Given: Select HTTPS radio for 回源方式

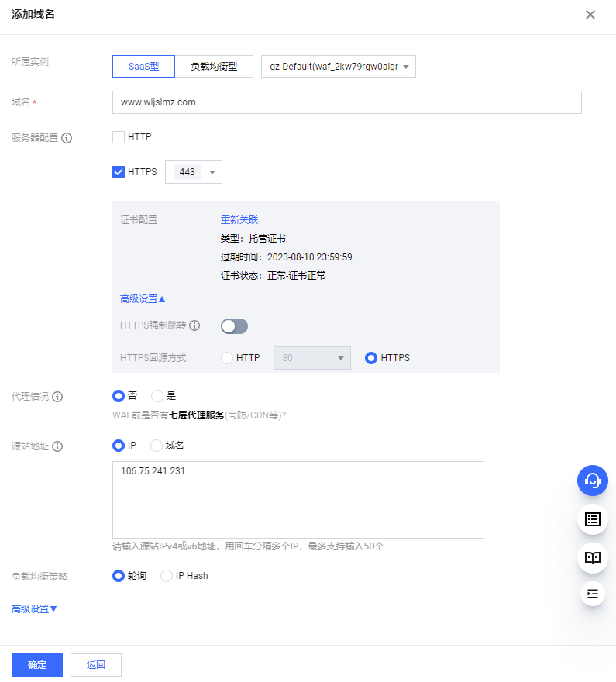Looking at the screenshot, I should (371, 358).
